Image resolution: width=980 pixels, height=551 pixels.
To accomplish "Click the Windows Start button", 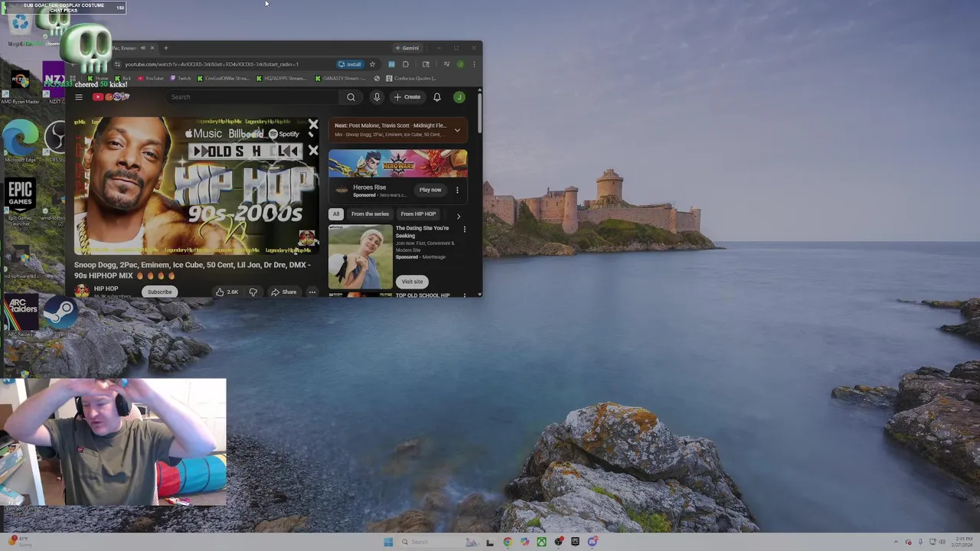I will pos(388,542).
